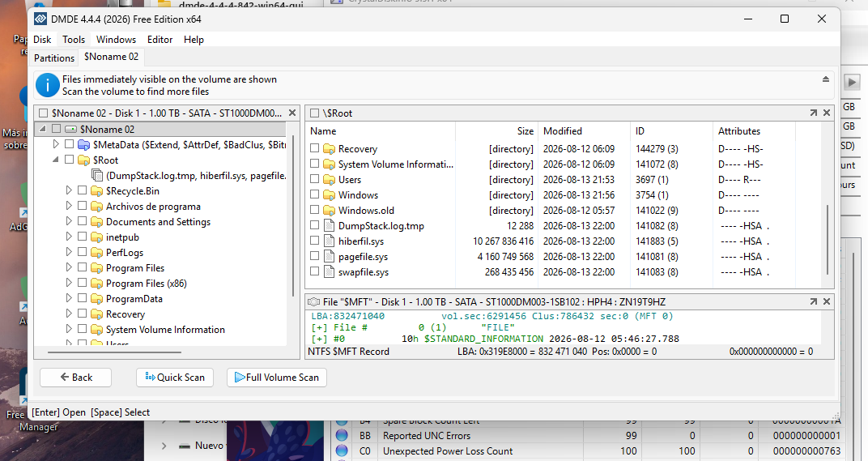Click the $Root folder icon in tree

pyautogui.click(x=83, y=160)
